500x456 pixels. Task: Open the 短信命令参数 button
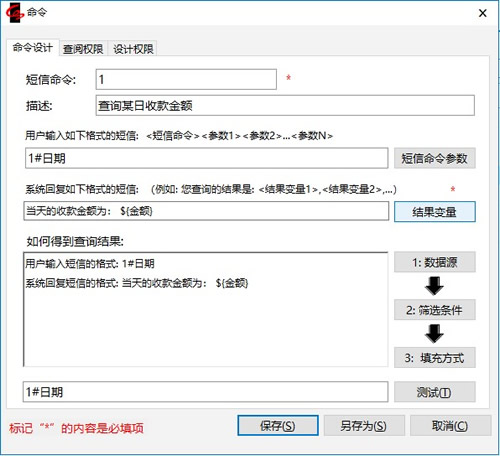[435, 158]
